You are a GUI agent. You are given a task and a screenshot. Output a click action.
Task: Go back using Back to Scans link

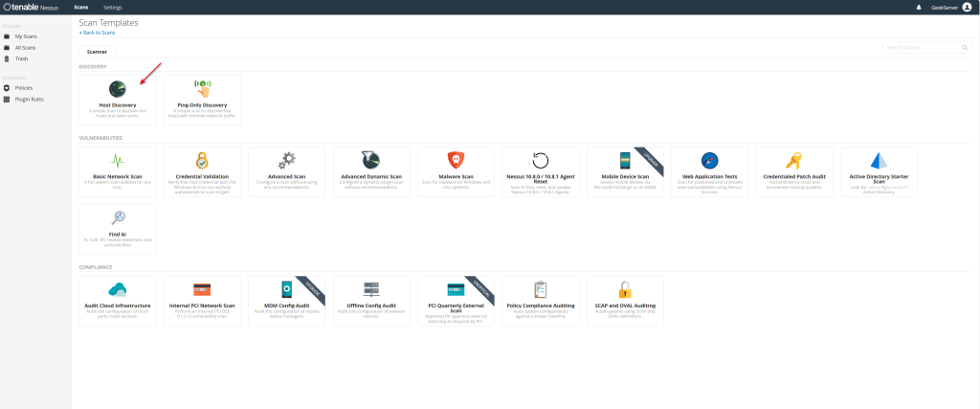99,33
